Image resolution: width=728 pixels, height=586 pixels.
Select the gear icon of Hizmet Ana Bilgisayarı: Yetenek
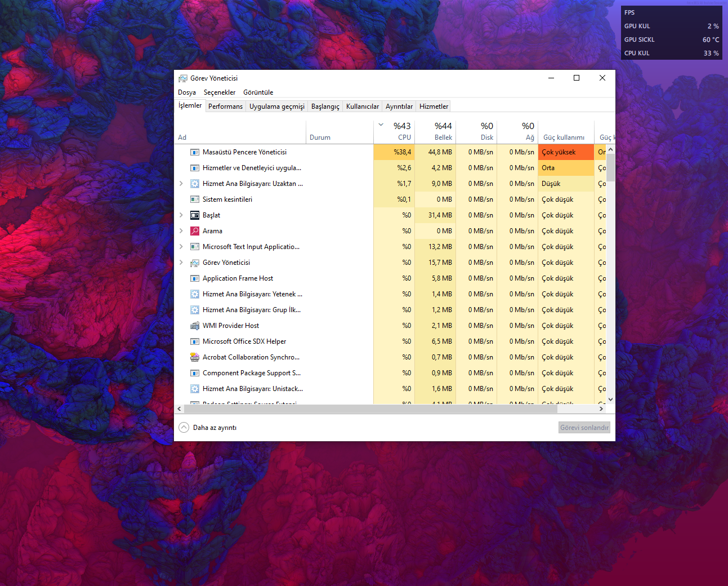[x=195, y=294]
